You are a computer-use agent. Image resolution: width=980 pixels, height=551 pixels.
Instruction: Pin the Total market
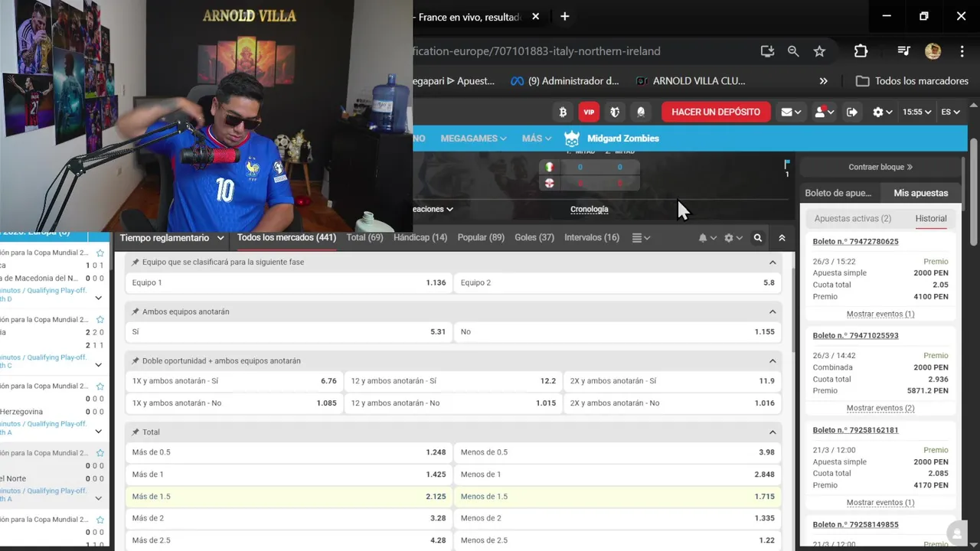pyautogui.click(x=136, y=432)
